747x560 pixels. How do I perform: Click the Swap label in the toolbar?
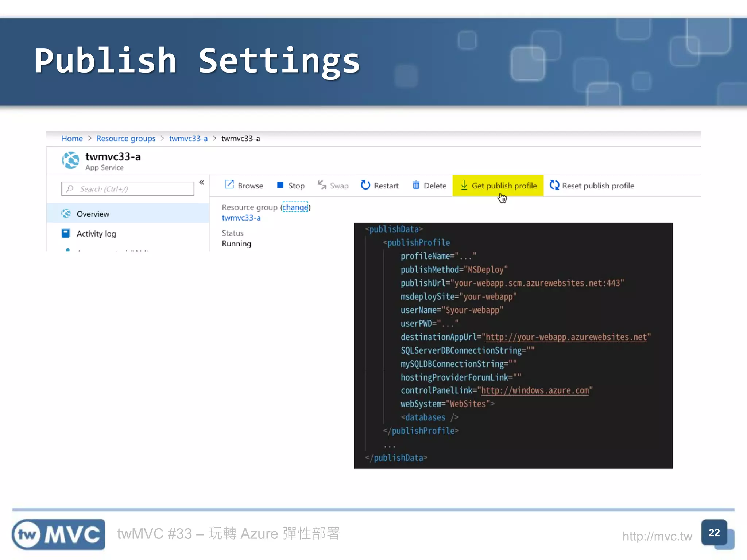tap(339, 186)
